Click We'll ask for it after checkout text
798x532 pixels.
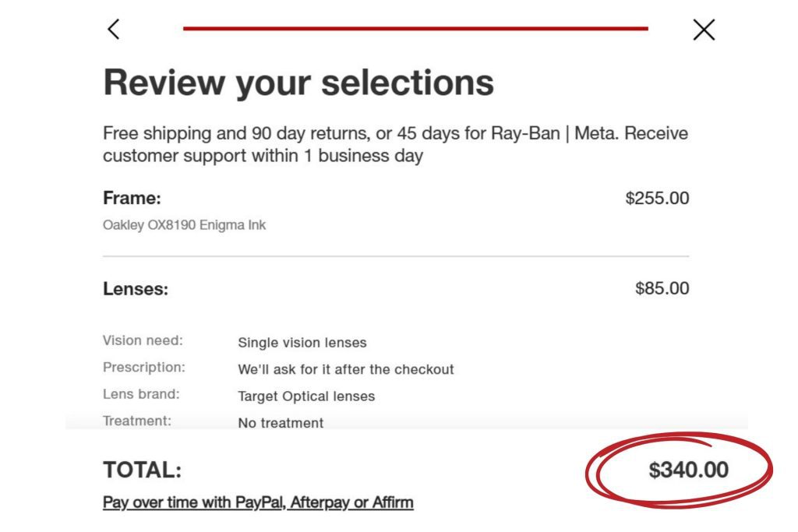pyautogui.click(x=345, y=369)
